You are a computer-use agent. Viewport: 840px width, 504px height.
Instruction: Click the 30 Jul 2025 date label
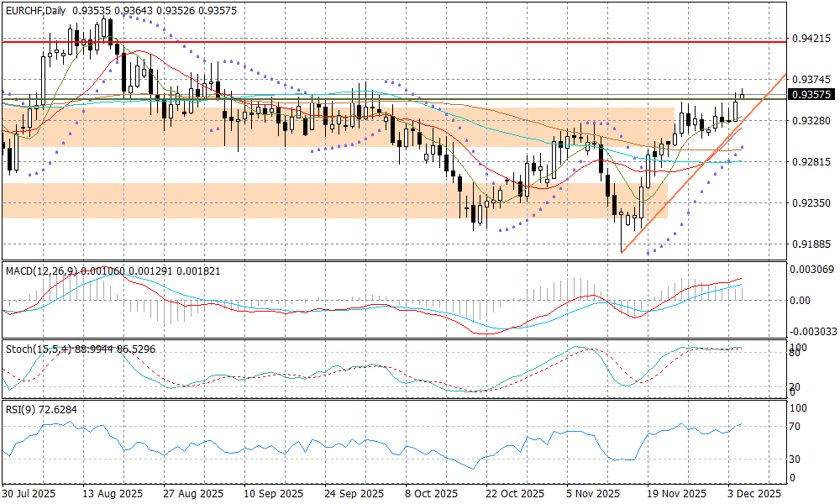coord(30,493)
